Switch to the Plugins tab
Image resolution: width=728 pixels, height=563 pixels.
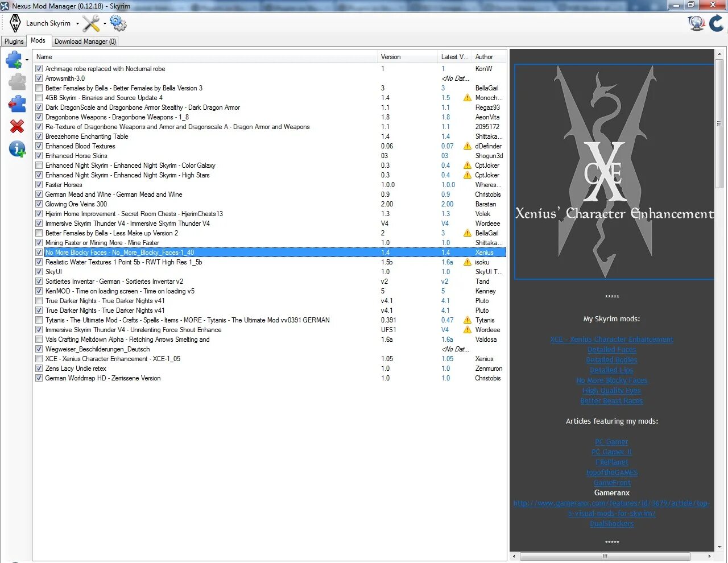point(14,42)
